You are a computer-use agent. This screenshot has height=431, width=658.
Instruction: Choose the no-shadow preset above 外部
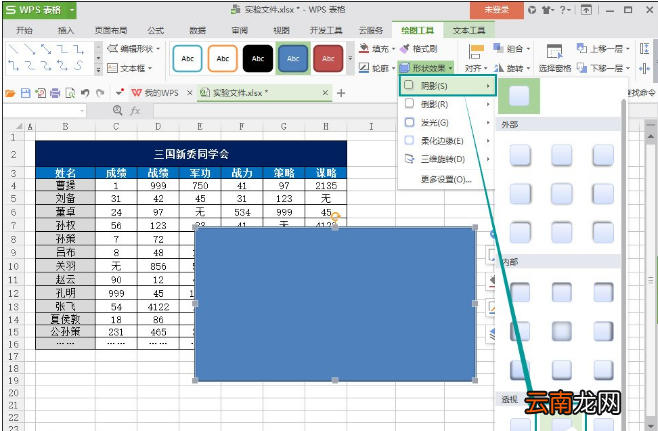519,96
